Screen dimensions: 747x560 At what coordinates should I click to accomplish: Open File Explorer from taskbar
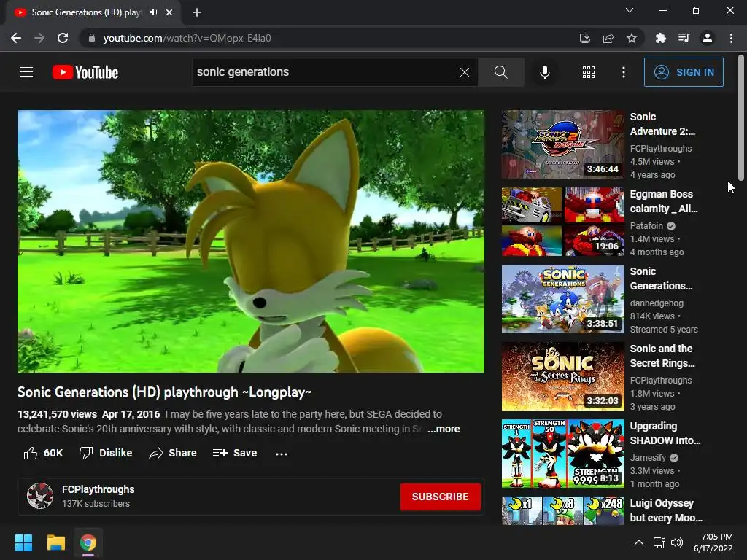click(x=55, y=542)
